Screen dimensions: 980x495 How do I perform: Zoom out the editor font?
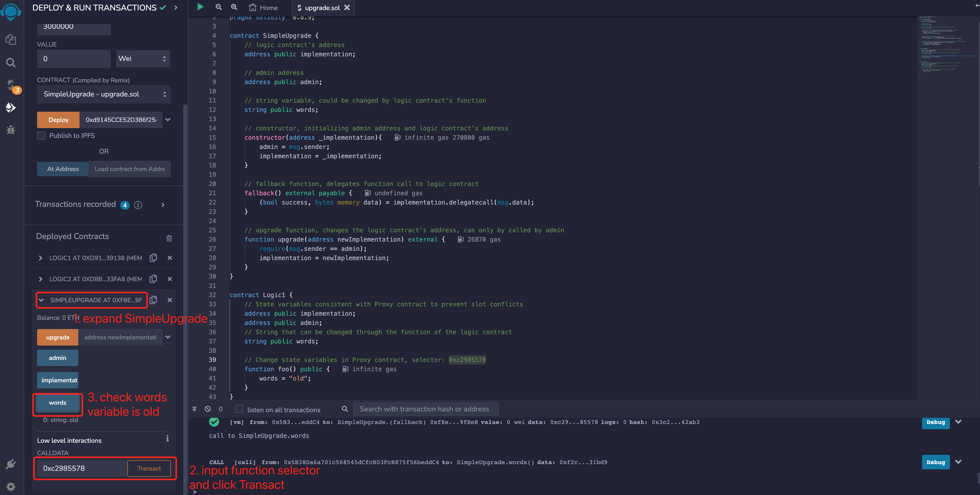pos(218,7)
